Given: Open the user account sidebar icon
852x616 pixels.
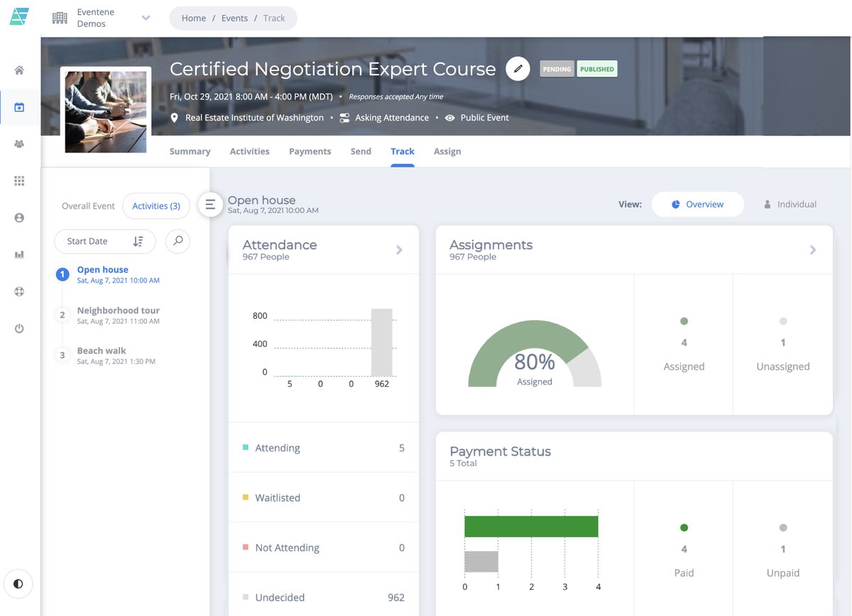Looking at the screenshot, I should pos(19,218).
